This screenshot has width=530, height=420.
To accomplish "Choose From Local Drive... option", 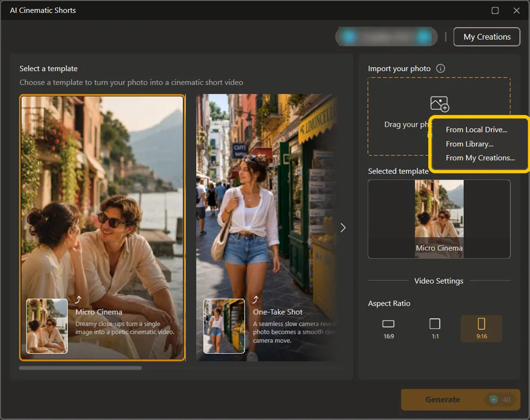I will point(476,129).
